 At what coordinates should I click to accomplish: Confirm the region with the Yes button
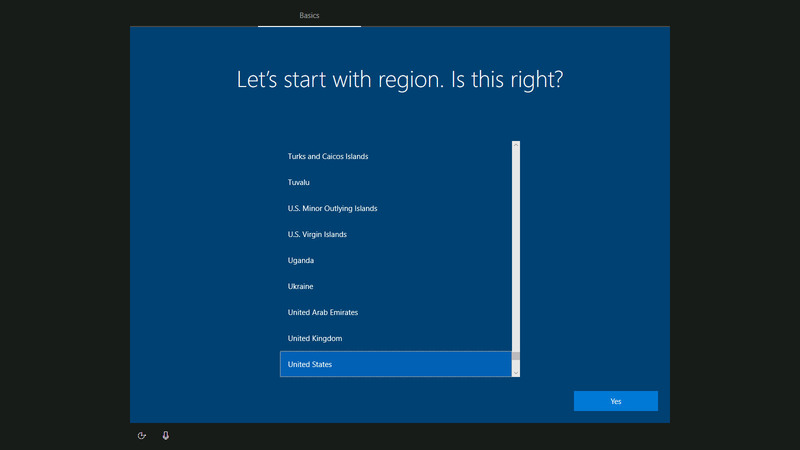click(615, 401)
